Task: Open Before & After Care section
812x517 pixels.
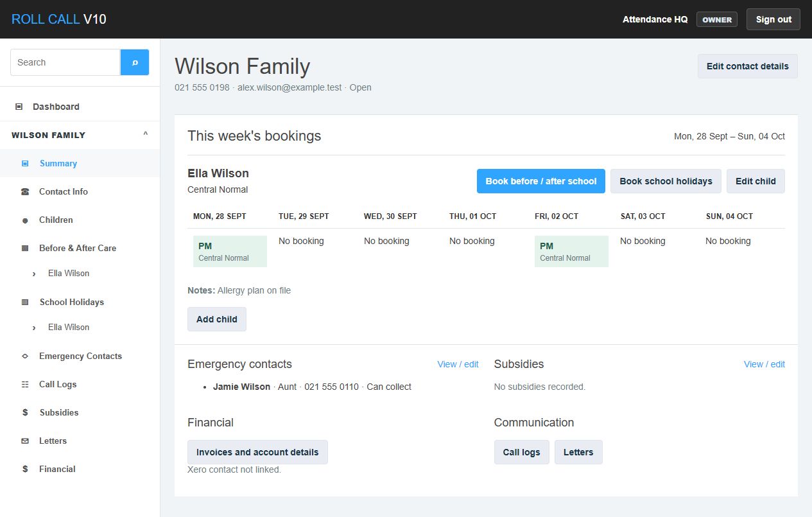Action: (x=80, y=248)
